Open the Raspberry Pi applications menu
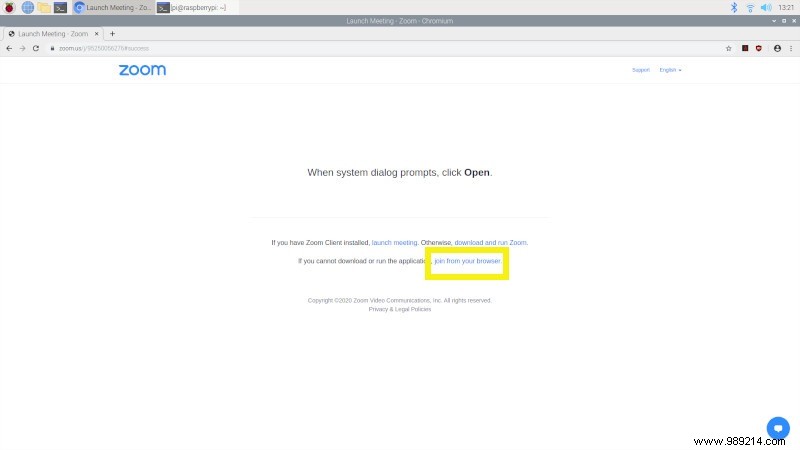 coord(10,7)
